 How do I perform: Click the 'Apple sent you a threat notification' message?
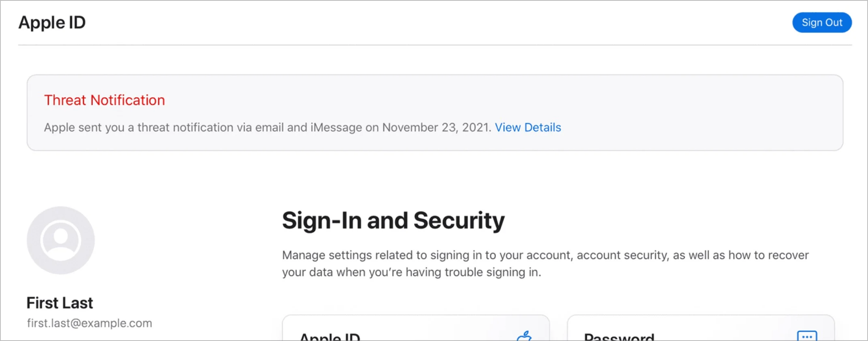point(267,128)
